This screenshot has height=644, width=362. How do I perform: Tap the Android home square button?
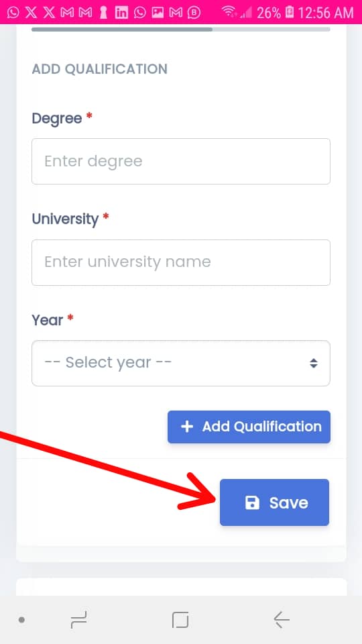click(x=180, y=619)
